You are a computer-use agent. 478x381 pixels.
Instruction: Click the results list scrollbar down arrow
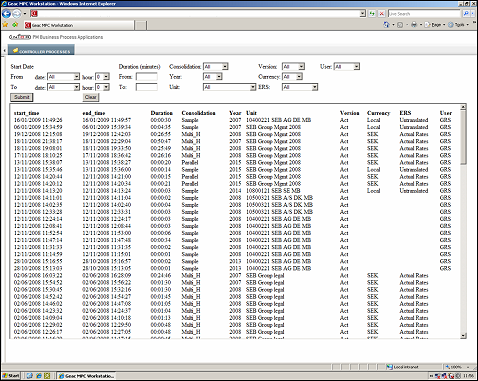(x=463, y=336)
